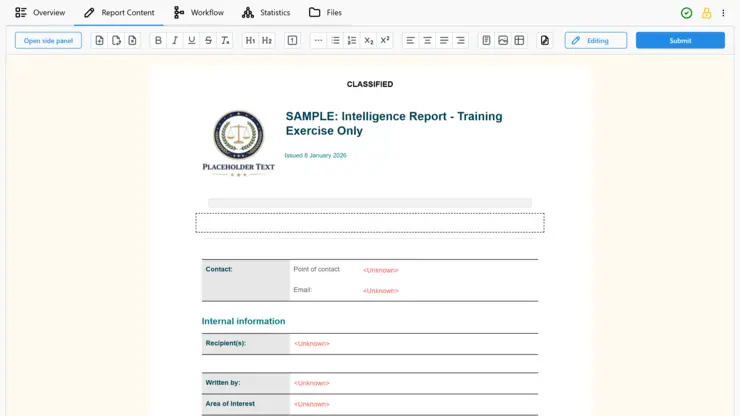Viewport: 740px width, 416px height.
Task: Align text left
Action: pyautogui.click(x=411, y=41)
